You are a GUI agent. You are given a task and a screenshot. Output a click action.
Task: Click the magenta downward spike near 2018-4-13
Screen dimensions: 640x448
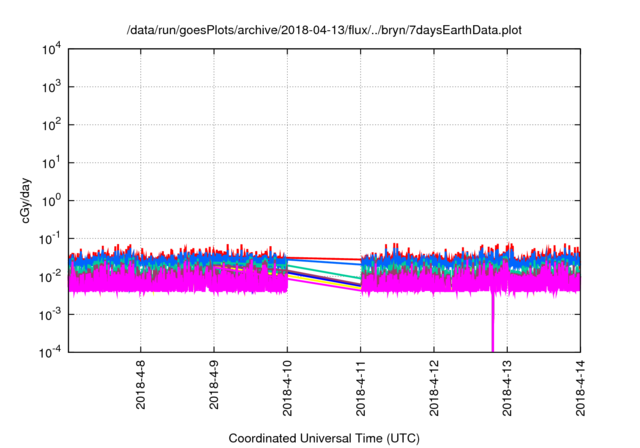pyautogui.click(x=493, y=322)
